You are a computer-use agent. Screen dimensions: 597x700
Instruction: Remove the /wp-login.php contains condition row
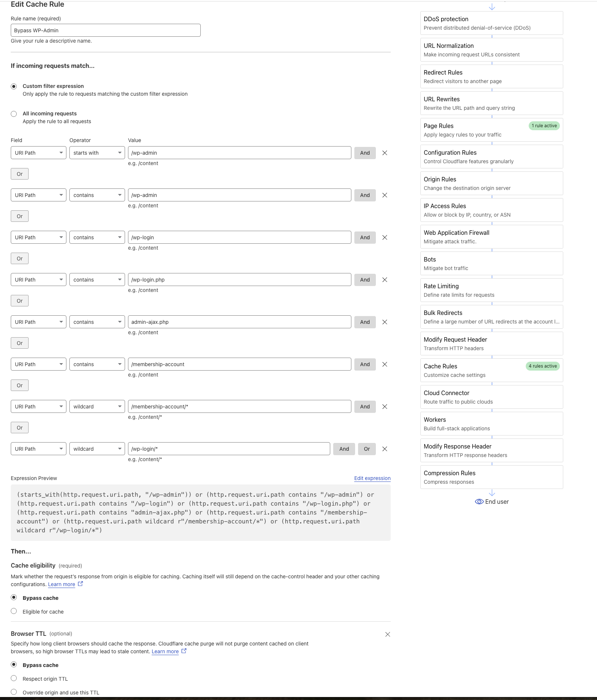[x=385, y=280]
